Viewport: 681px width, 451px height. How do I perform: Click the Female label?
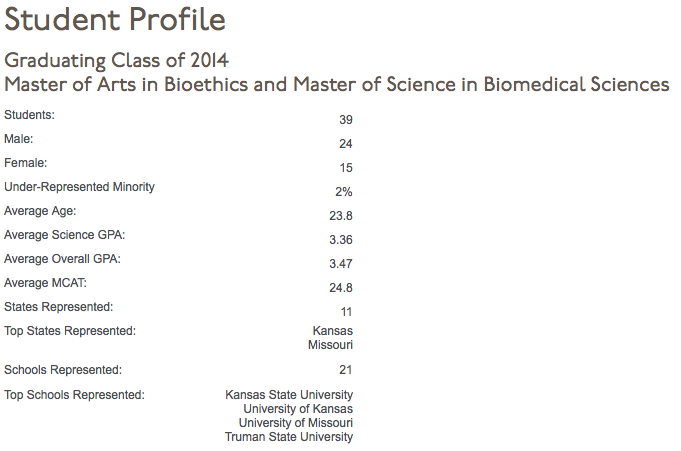[26, 163]
